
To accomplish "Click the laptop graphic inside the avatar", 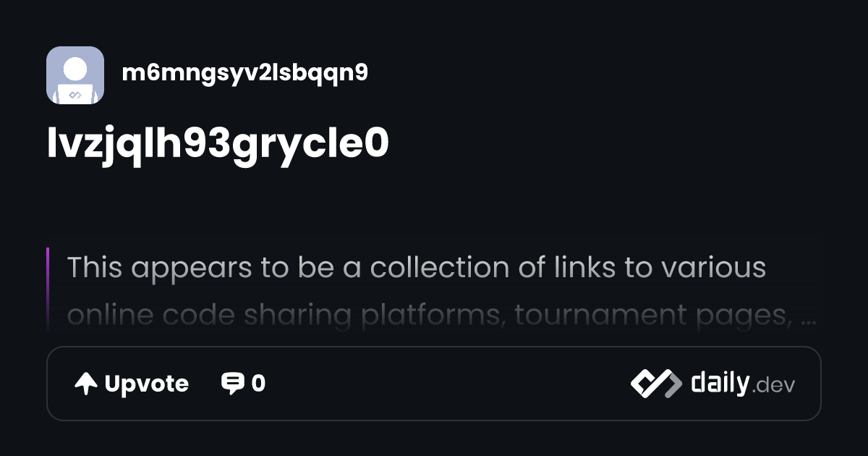I will (x=75, y=94).
